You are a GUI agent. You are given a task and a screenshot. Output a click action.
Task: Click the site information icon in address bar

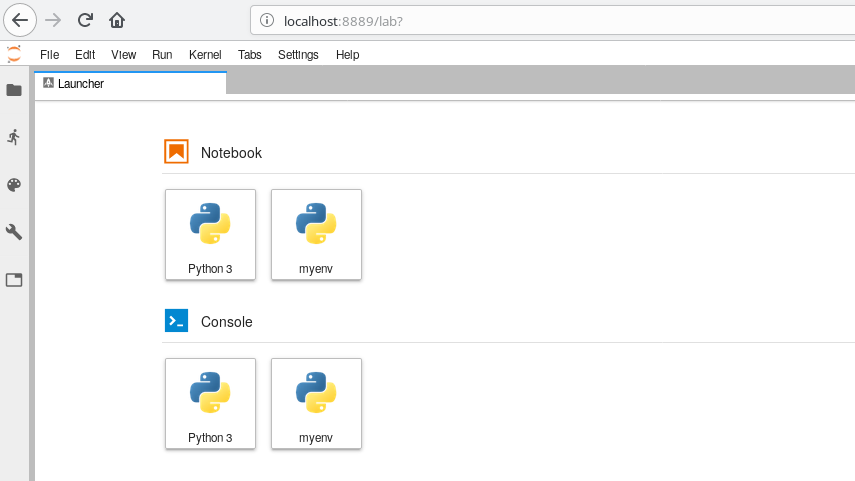266,20
